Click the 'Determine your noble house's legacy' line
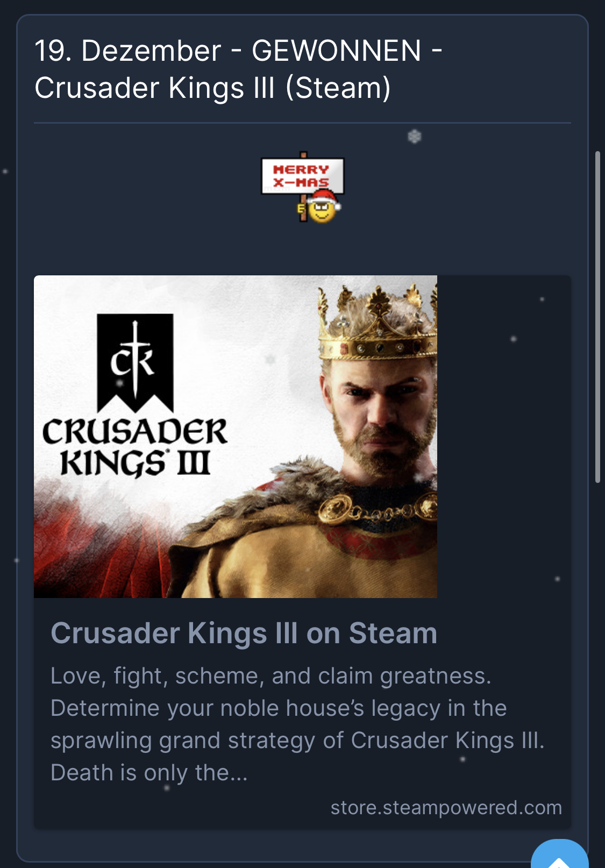Image resolution: width=605 pixels, height=868 pixels. click(x=279, y=708)
